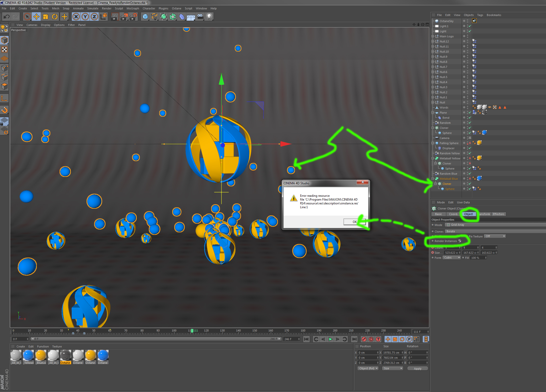Open the MoGraph menu
546x392 pixels.
tap(132, 8)
